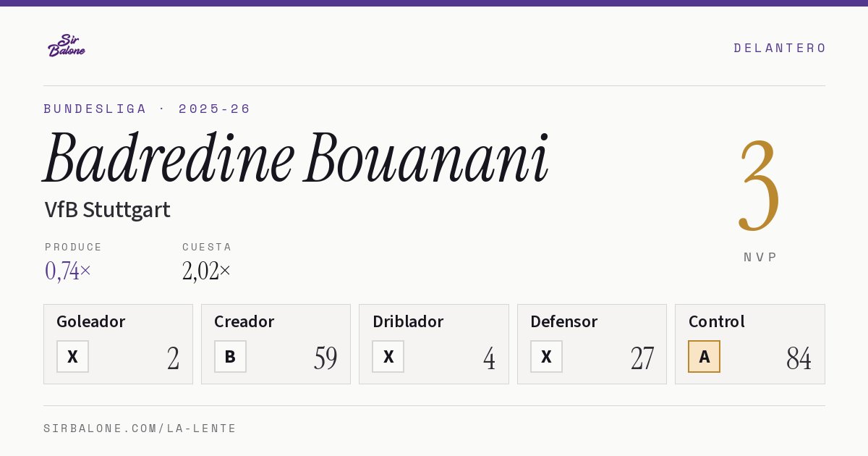Click the Creador score 59
Image resolution: width=868 pixels, height=456 pixels.
click(x=325, y=358)
